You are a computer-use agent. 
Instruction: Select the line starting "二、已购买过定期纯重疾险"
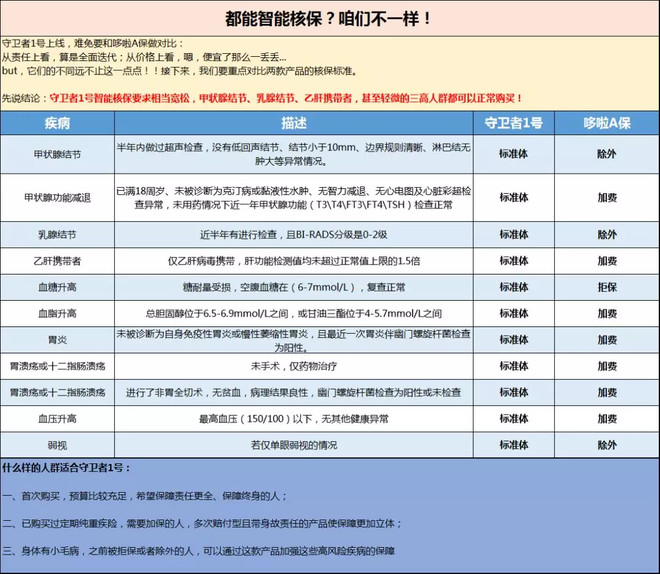click(202, 524)
